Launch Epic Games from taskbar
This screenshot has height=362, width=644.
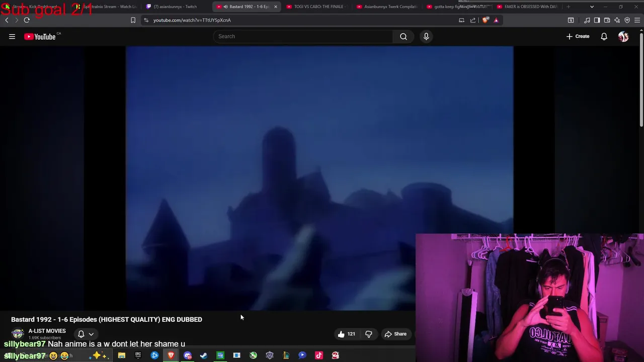(138, 355)
